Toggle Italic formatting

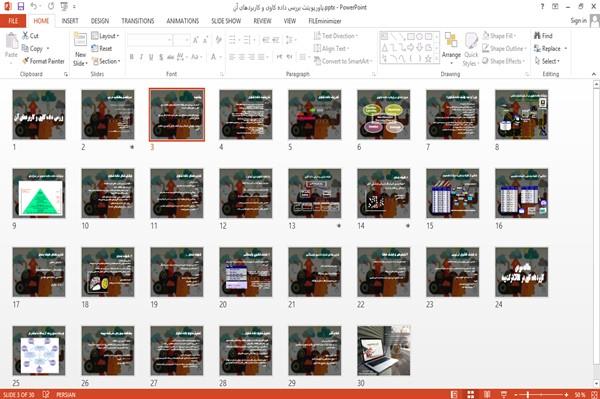[x=141, y=57]
